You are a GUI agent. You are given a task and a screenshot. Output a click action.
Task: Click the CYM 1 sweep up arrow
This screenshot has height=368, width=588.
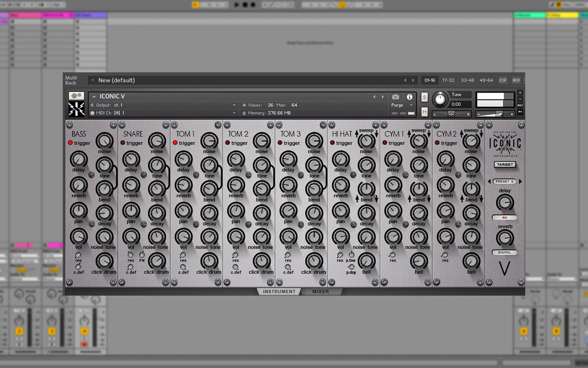(409, 134)
